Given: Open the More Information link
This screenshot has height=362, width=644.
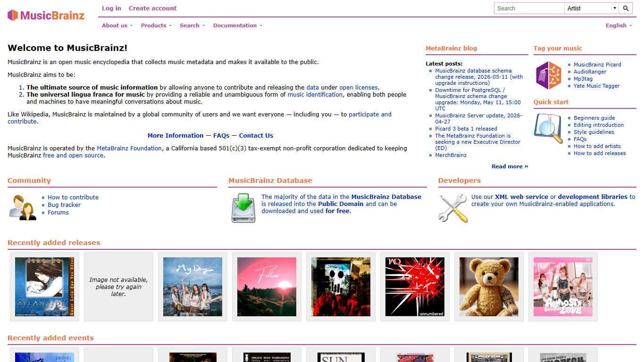Looking at the screenshot, I should 176,135.
